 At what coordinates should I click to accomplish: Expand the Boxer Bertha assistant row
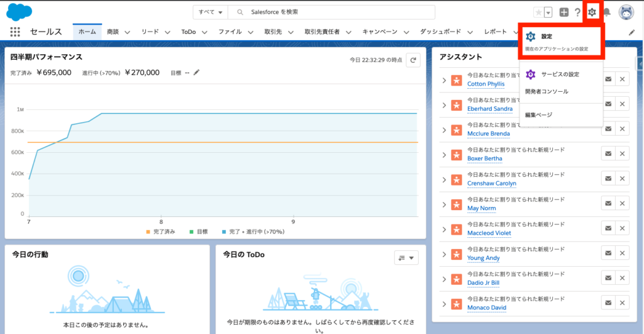click(444, 155)
